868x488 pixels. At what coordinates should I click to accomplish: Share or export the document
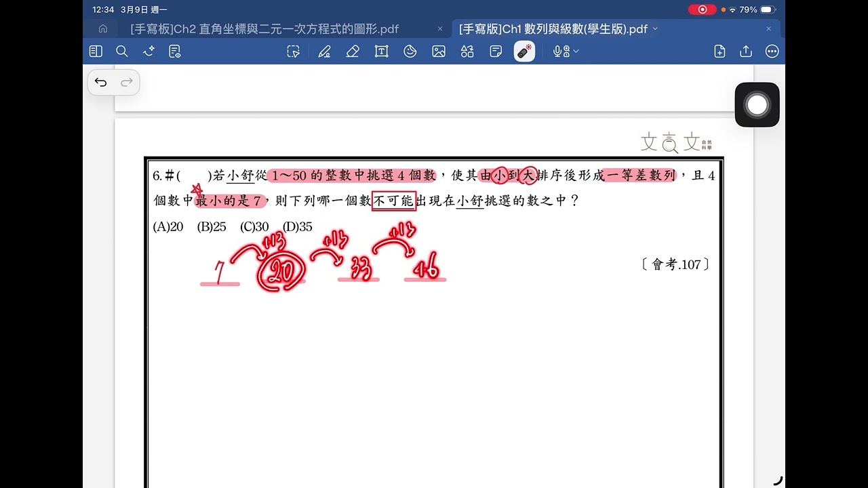coord(746,52)
